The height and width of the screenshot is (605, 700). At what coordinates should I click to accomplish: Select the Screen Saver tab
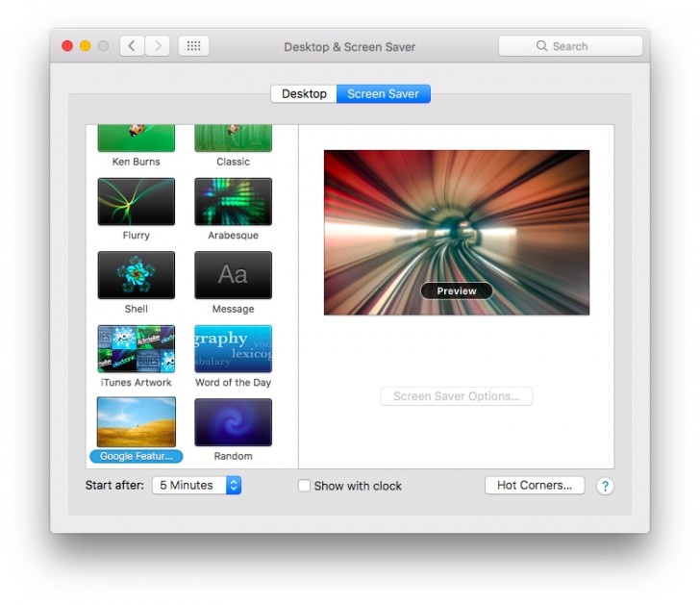[x=383, y=94]
